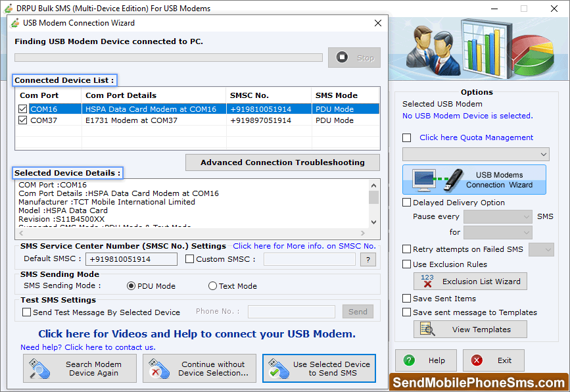Open USB Modems Connection Wizard button

(474, 180)
